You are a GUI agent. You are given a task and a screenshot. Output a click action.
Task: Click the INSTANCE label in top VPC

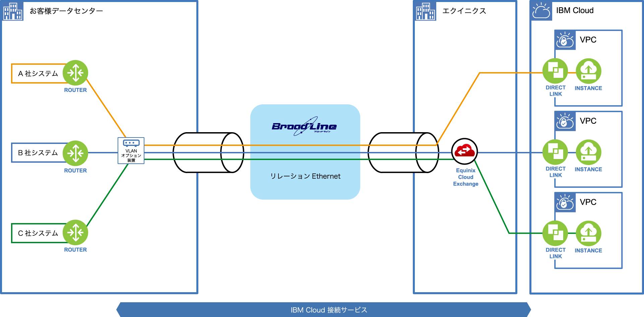[588, 88]
